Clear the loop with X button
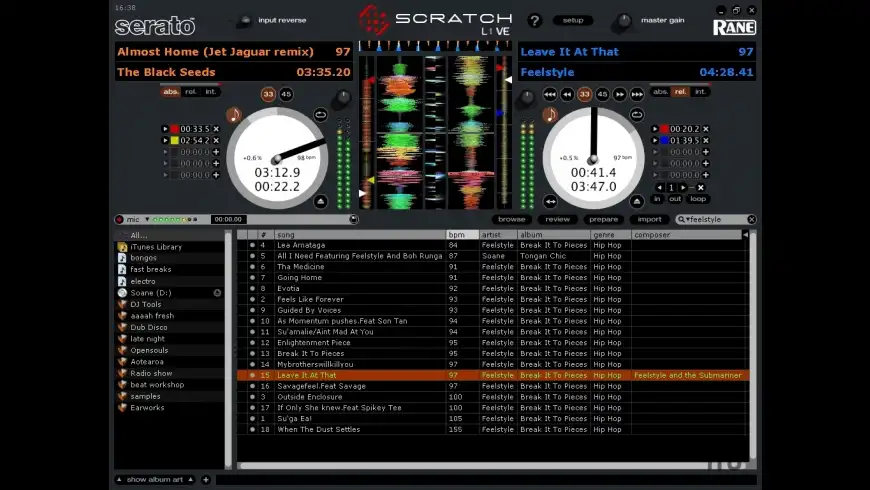Viewport: 870px width, 490px height. pyautogui.click(x=701, y=188)
